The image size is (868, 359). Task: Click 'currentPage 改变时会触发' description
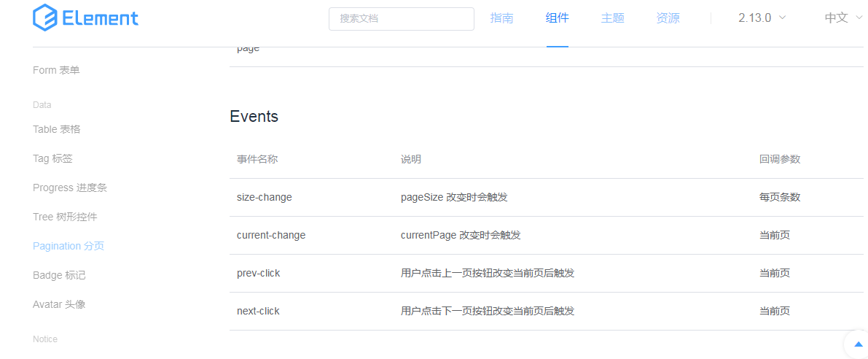(x=461, y=236)
